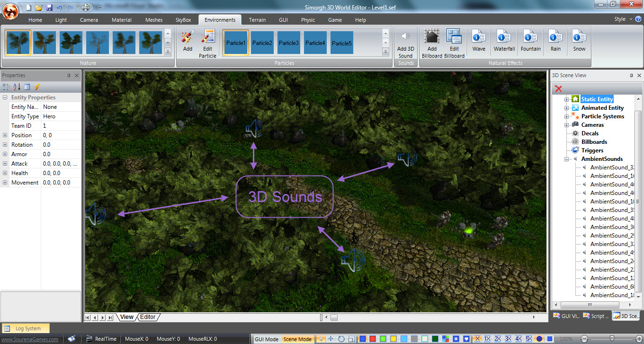
Task: Select the Fountain natural effect
Action: (x=530, y=40)
